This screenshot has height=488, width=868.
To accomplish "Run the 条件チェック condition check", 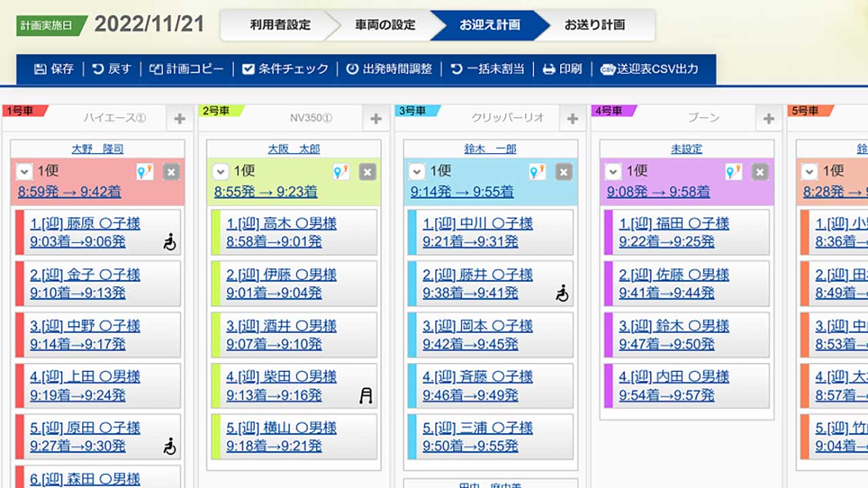I will [x=285, y=68].
